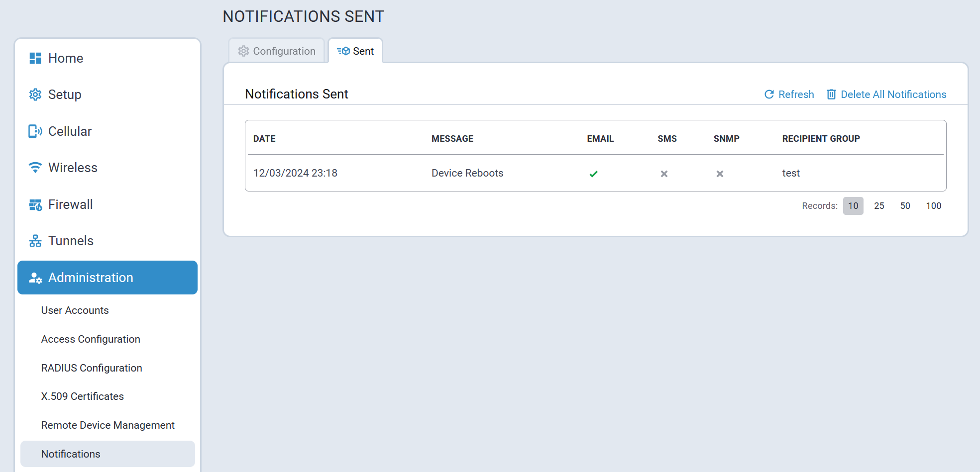Screen dimensions: 980x472
Task: Select the Sent tab
Action: pos(356,51)
